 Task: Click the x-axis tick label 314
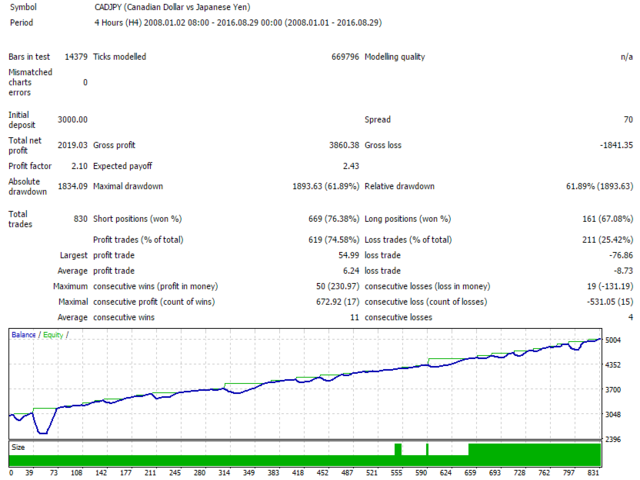224,473
